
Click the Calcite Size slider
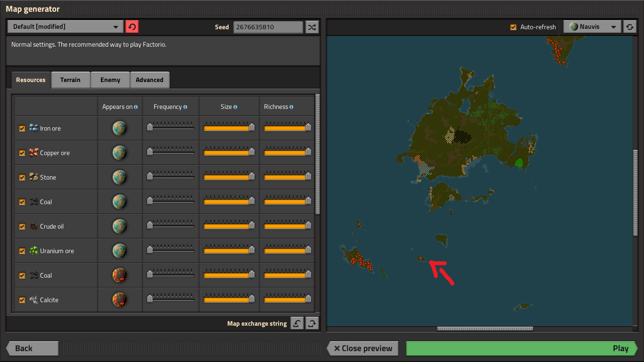(x=229, y=298)
